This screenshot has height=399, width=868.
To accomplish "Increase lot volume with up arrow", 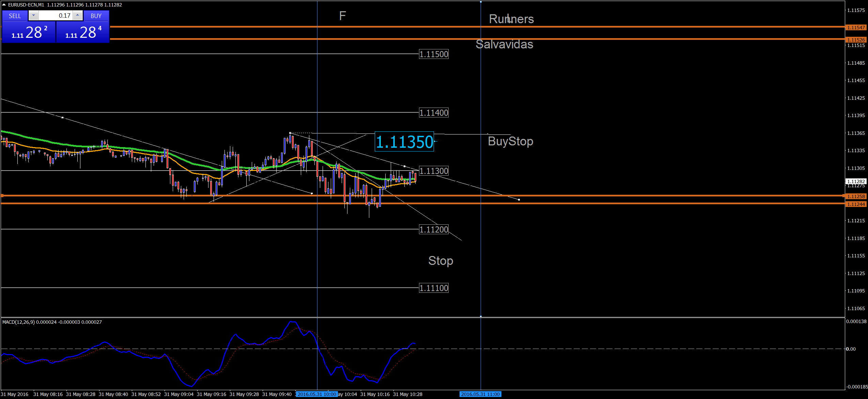I will point(78,15).
